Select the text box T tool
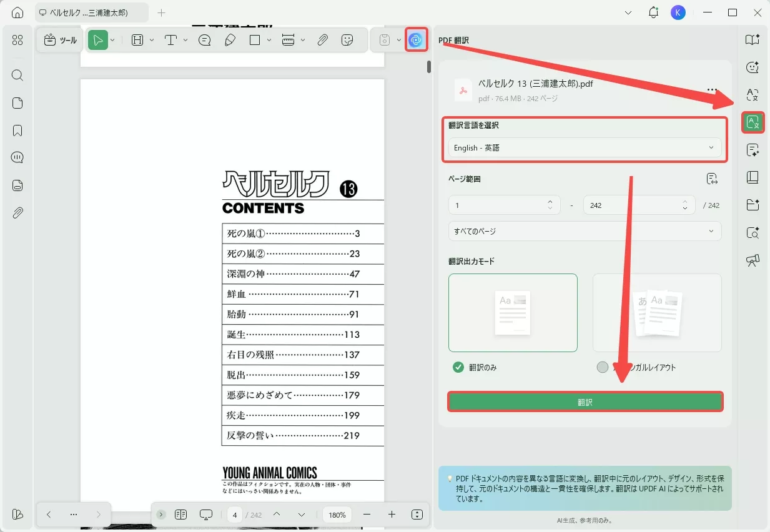770x532 pixels. (x=171, y=41)
